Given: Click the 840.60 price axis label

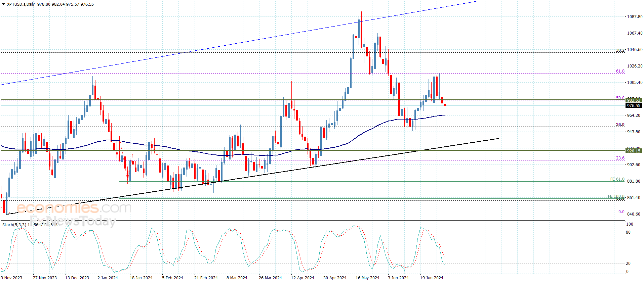Looking at the screenshot, I should (x=634, y=214).
